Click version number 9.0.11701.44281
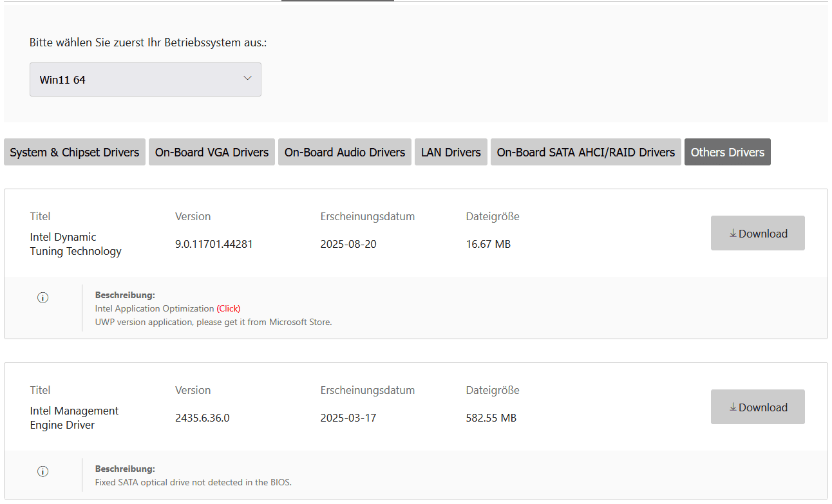 [214, 244]
